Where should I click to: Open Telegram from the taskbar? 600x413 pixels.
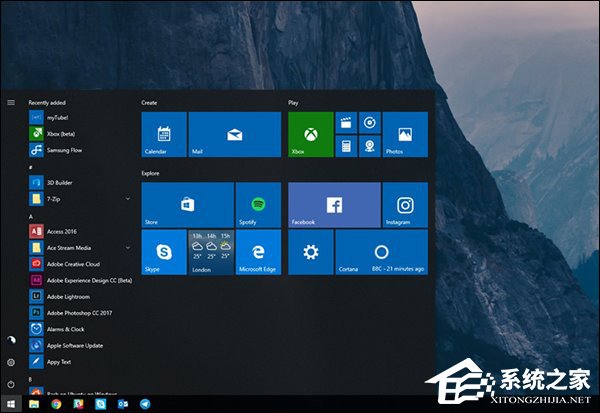tap(145, 404)
